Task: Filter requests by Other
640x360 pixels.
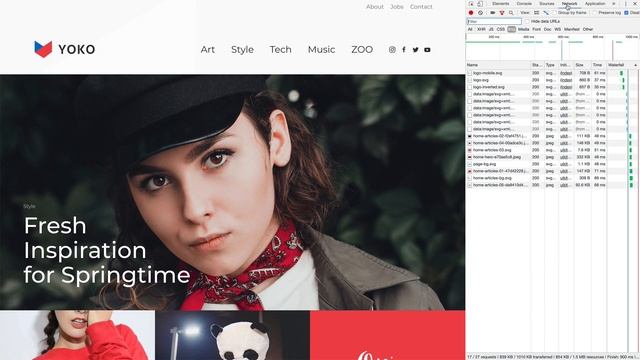Action: 588,29
